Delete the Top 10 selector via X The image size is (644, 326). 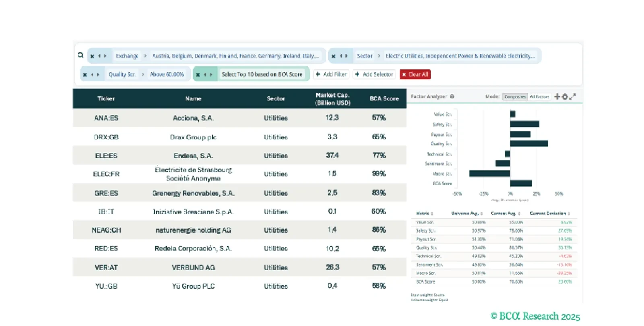(x=198, y=75)
